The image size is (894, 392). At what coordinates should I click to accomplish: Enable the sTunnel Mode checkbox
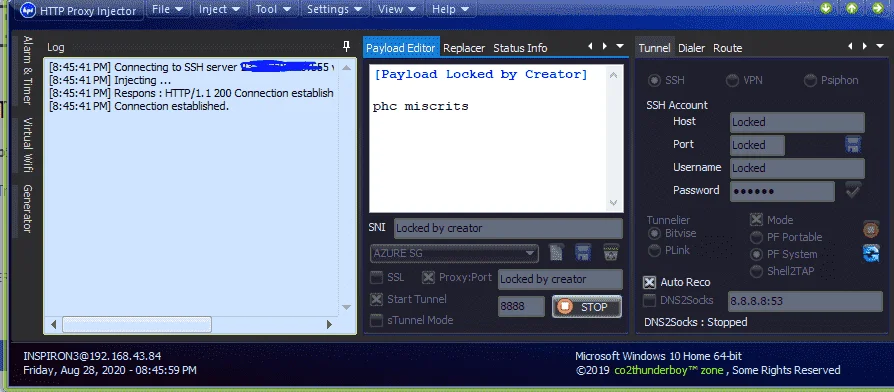(x=376, y=320)
